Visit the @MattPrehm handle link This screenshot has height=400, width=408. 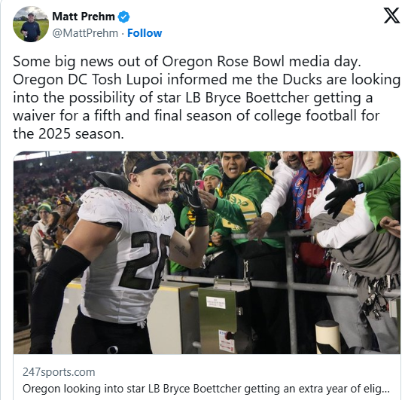(85, 33)
